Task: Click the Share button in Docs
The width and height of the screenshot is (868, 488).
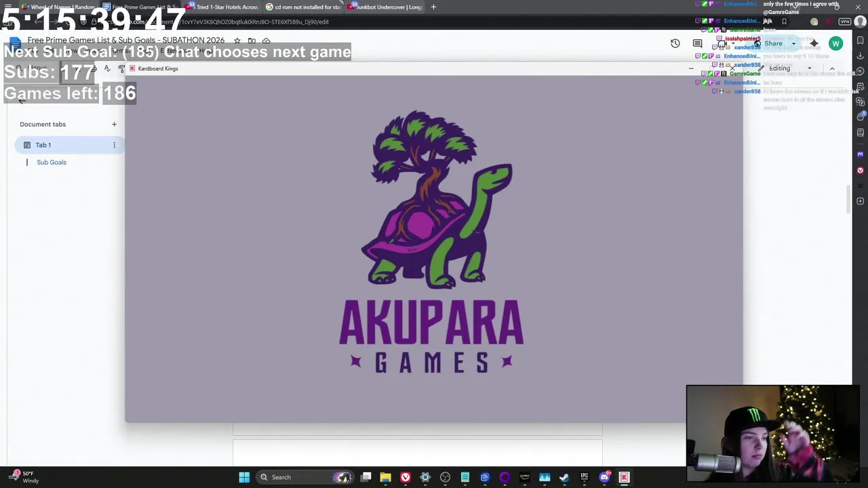Action: (768, 43)
